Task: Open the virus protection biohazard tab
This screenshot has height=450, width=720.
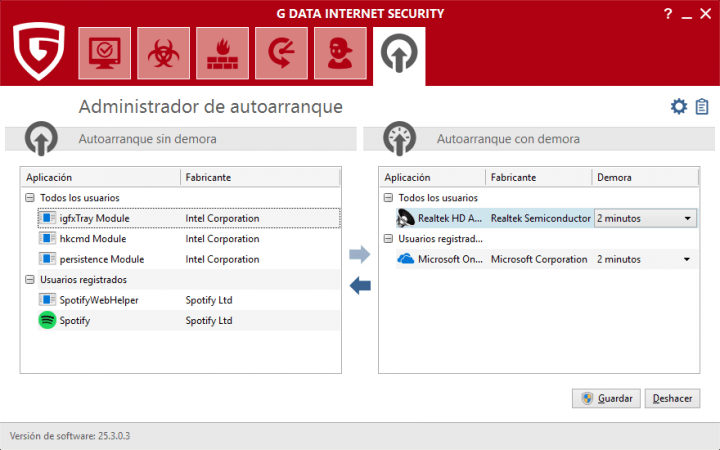Action: tap(163, 53)
